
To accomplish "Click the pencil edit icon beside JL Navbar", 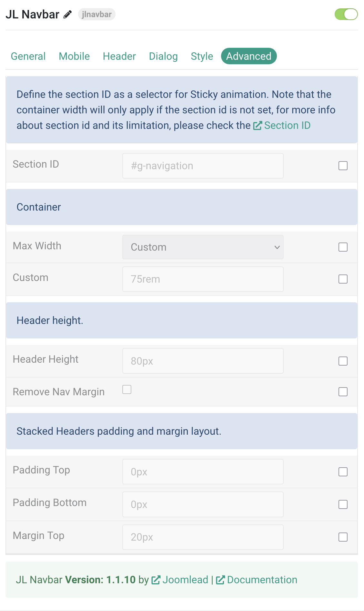I will click(x=67, y=15).
